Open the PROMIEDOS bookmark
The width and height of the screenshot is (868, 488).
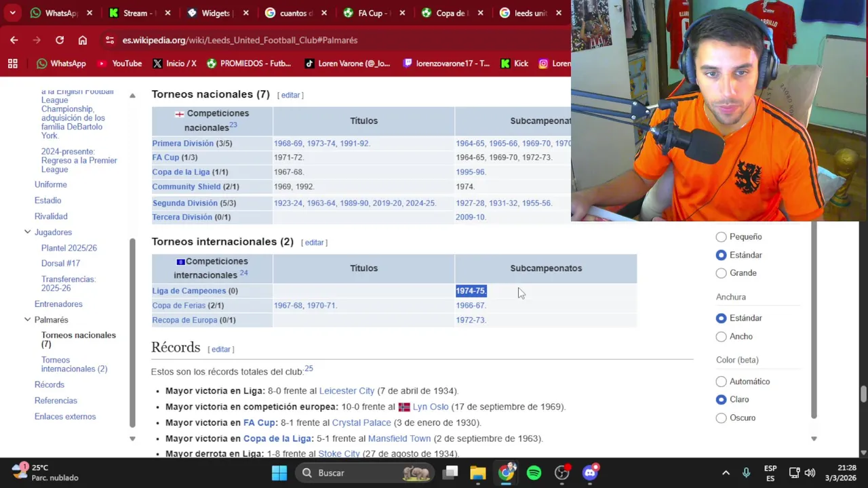click(249, 63)
